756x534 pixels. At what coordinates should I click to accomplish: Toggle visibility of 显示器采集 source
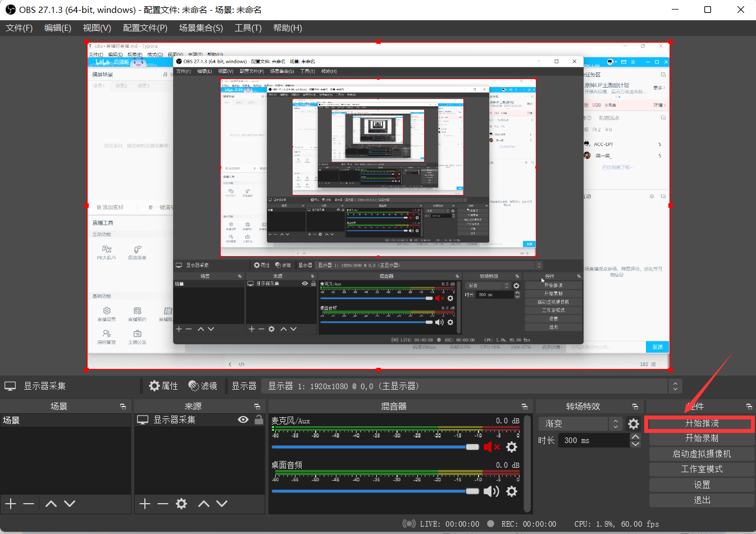click(243, 419)
